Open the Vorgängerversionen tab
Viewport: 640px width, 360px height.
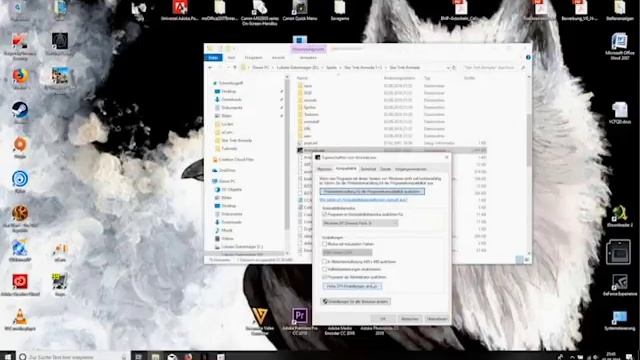[x=411, y=169]
